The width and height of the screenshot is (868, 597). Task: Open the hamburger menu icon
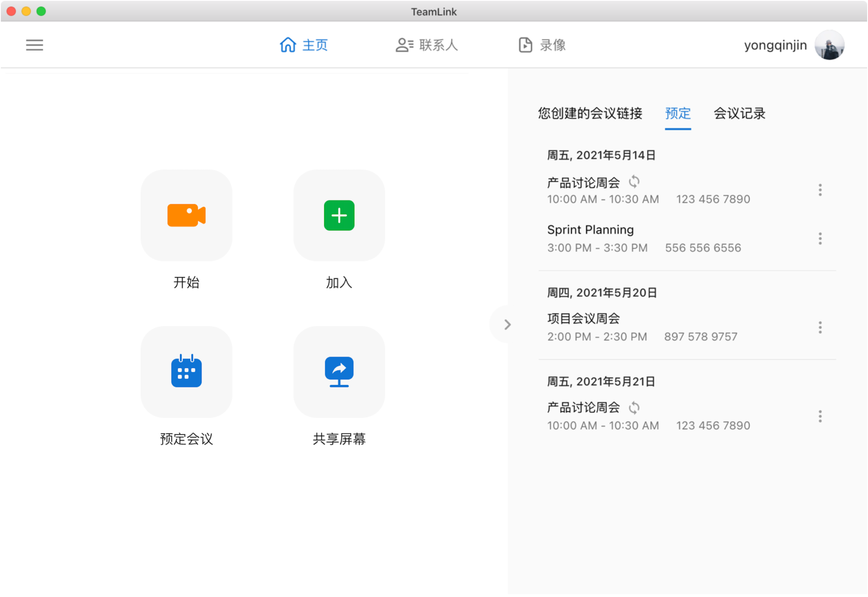pyautogui.click(x=34, y=45)
